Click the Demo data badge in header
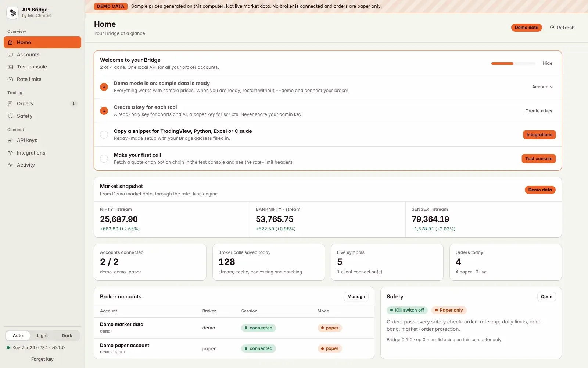The height and width of the screenshot is (368, 588). point(526,28)
